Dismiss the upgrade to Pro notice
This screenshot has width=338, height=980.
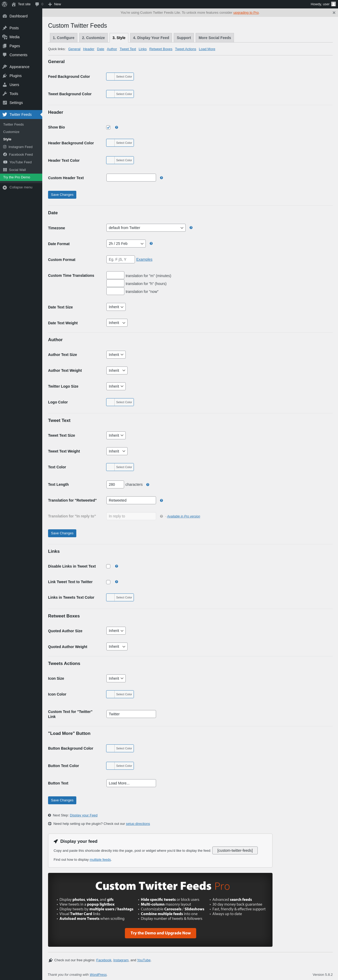click(x=334, y=13)
